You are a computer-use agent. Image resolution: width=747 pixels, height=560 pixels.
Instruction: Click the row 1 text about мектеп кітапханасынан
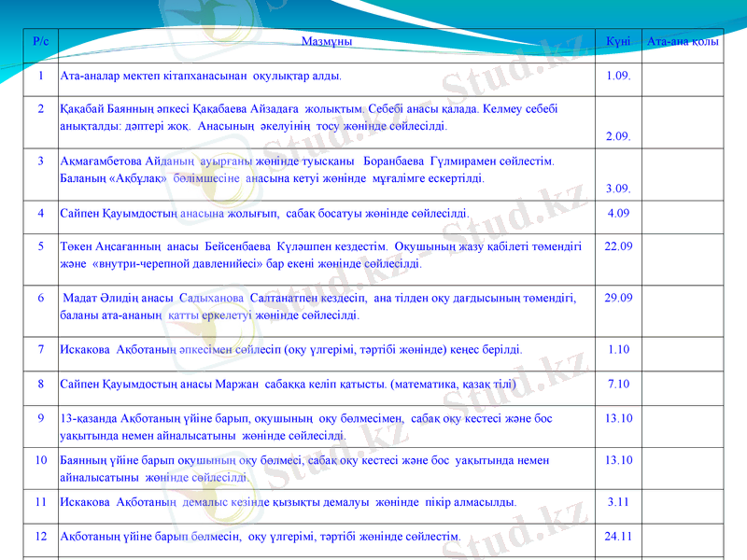[x=200, y=76]
